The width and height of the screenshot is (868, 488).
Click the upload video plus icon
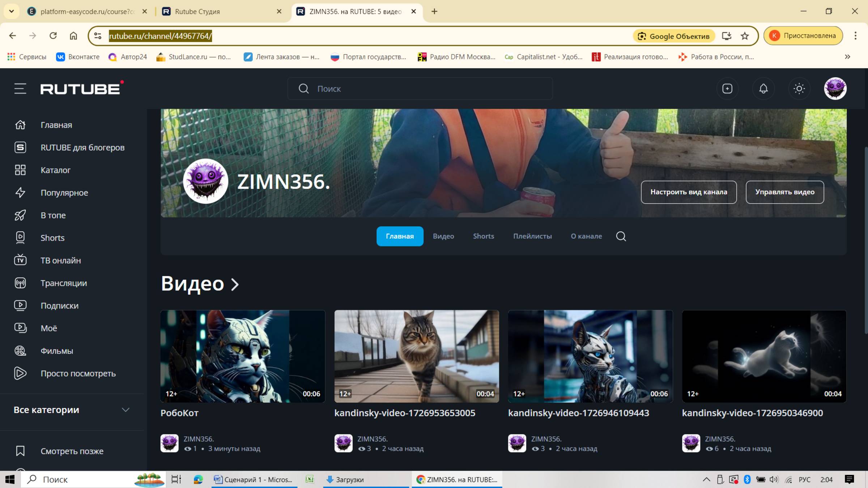pyautogui.click(x=727, y=89)
